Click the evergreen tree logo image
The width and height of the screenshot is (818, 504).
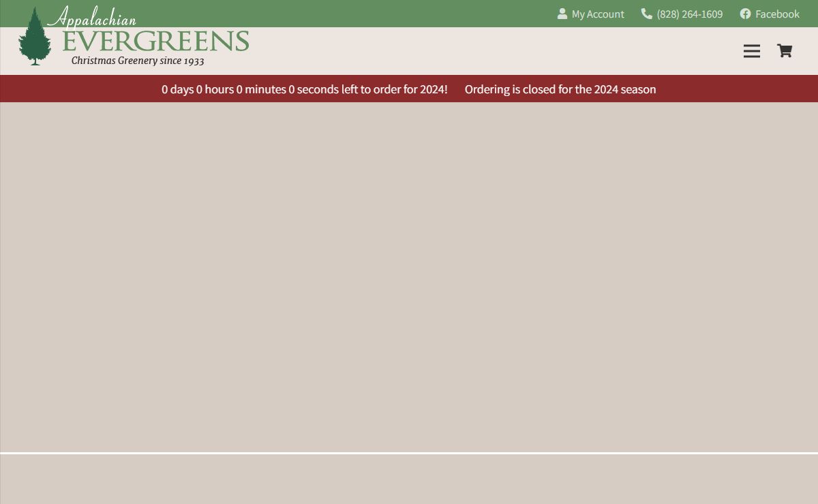coord(35,36)
